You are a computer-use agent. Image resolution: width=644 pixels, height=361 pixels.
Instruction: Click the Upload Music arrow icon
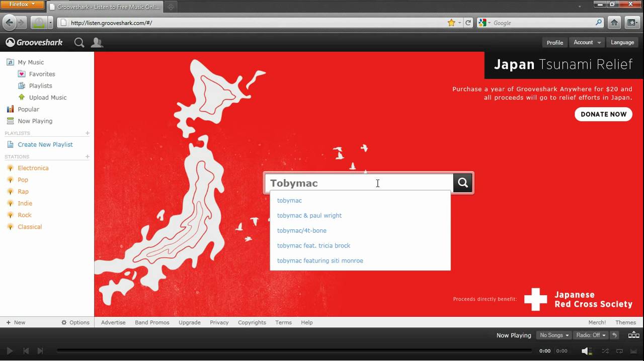(x=21, y=98)
